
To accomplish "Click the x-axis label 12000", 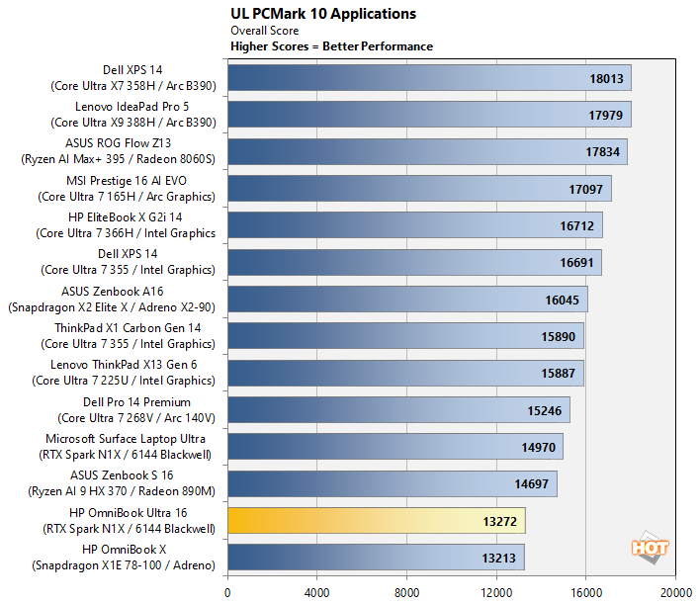I will click(496, 593).
